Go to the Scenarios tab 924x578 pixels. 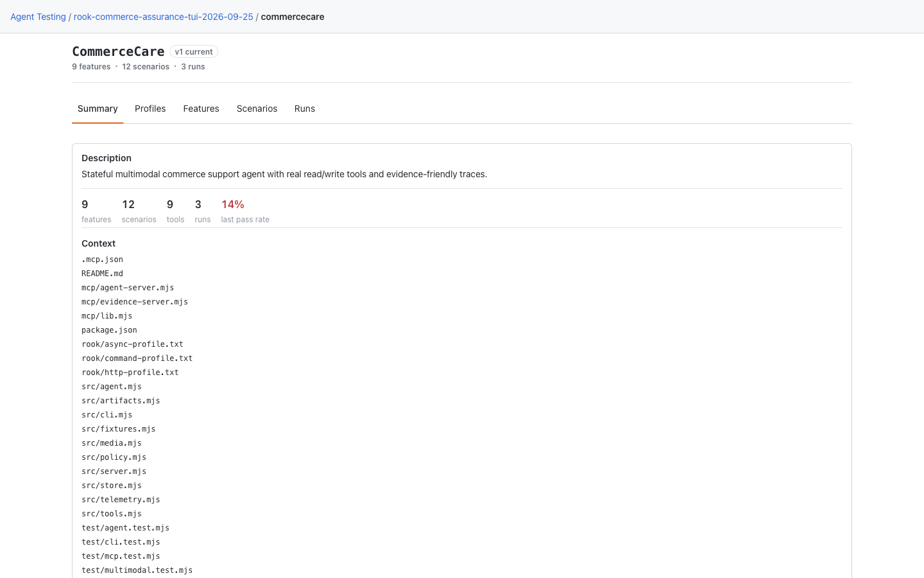pyautogui.click(x=257, y=109)
